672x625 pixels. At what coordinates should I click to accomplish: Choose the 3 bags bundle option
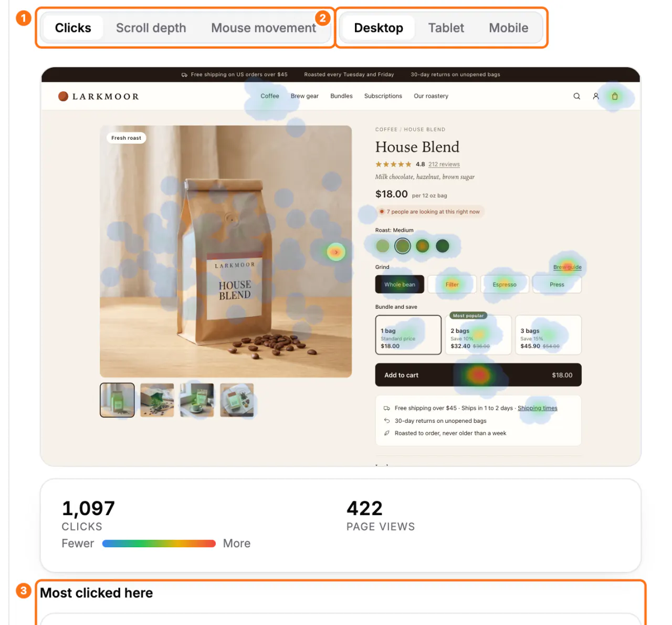click(x=548, y=335)
